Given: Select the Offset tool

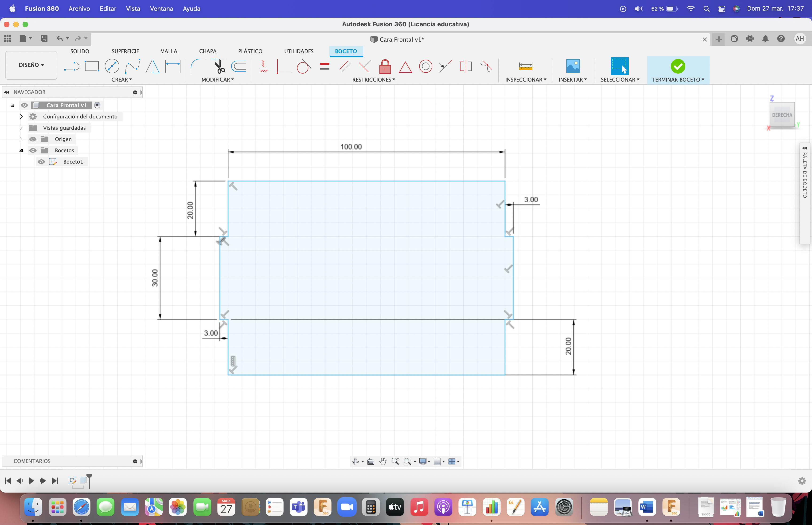Looking at the screenshot, I should (x=239, y=66).
